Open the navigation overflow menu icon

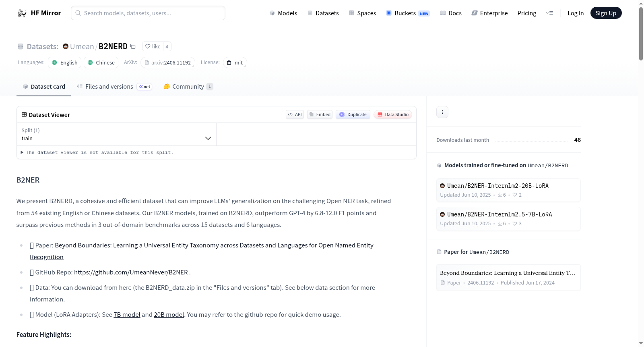tap(549, 13)
